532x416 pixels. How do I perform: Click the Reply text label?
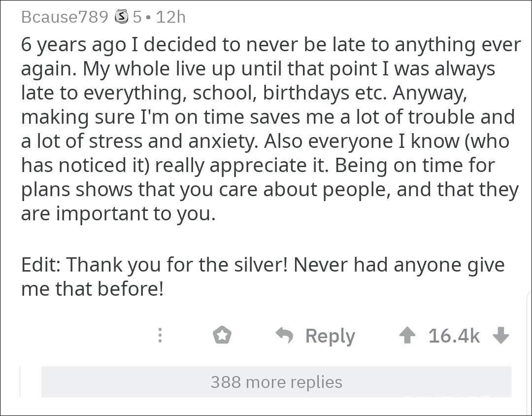tap(330, 336)
